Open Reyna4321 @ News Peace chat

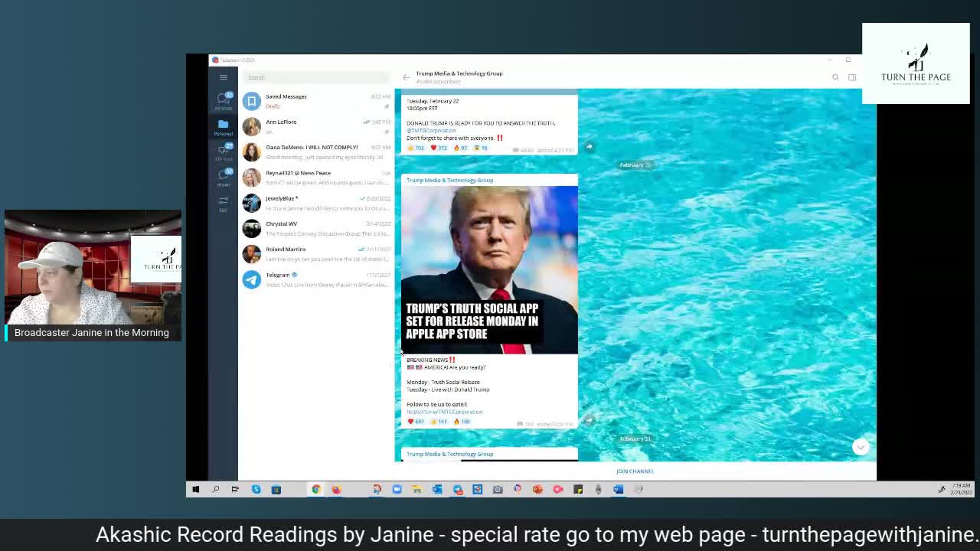click(x=316, y=178)
